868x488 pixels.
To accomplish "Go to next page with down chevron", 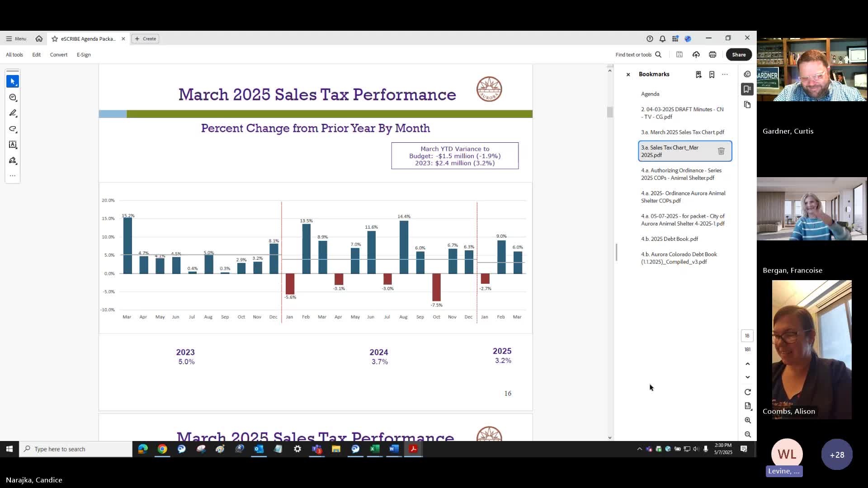I will [748, 377].
